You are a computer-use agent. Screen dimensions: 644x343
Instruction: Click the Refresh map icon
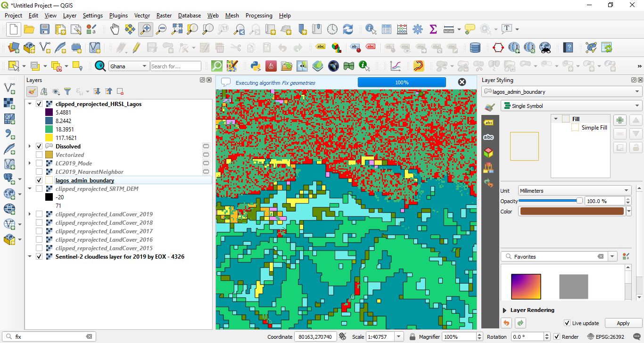pyautogui.click(x=348, y=29)
